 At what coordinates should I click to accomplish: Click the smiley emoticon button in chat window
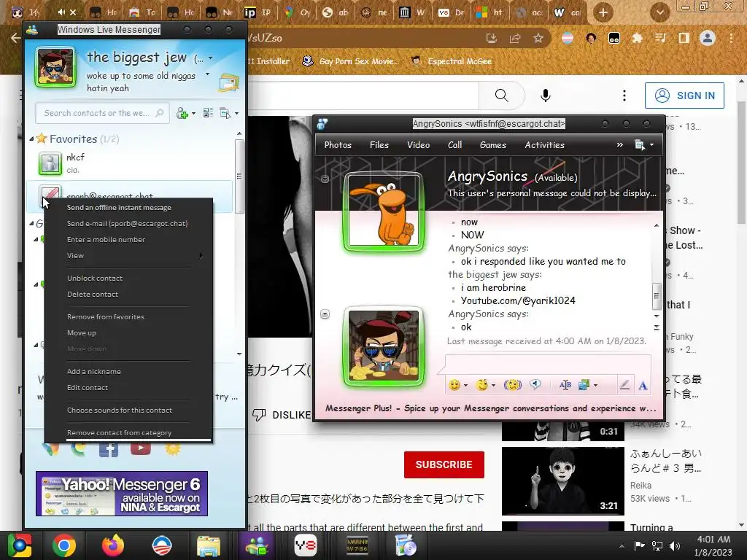pyautogui.click(x=454, y=385)
